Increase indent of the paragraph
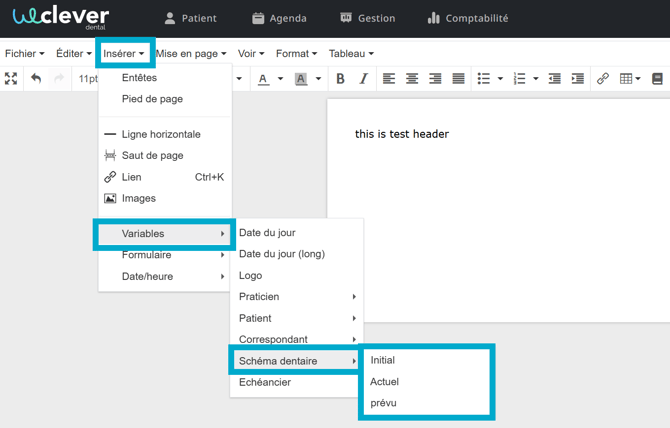670x428 pixels. (x=577, y=78)
